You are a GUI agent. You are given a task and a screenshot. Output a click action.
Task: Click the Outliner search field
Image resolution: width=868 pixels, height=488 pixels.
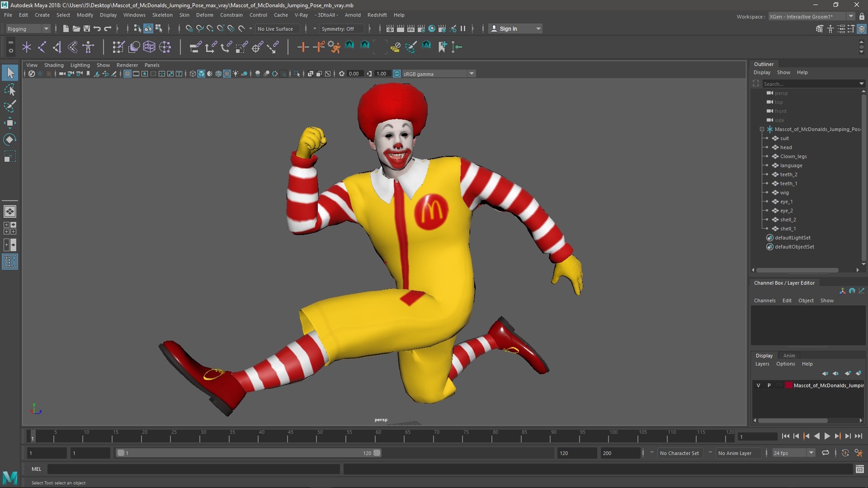[813, 84]
